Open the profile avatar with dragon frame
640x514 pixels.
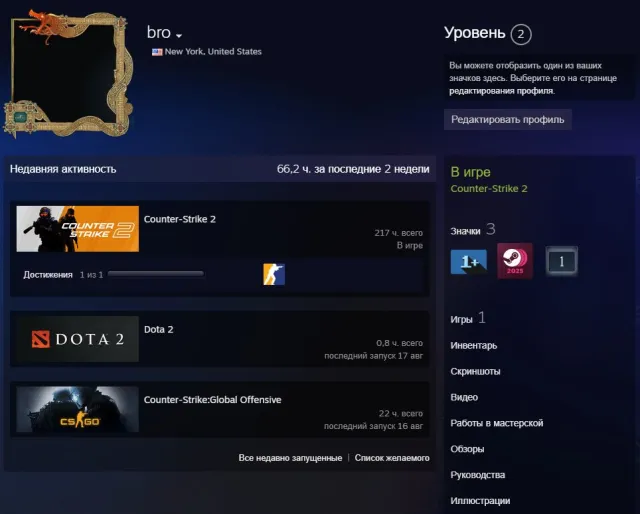[x=68, y=74]
